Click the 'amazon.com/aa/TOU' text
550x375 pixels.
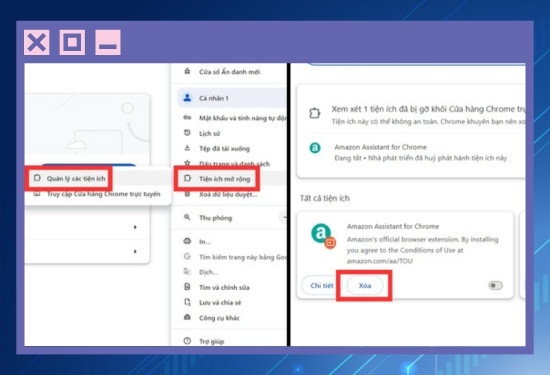click(380, 261)
